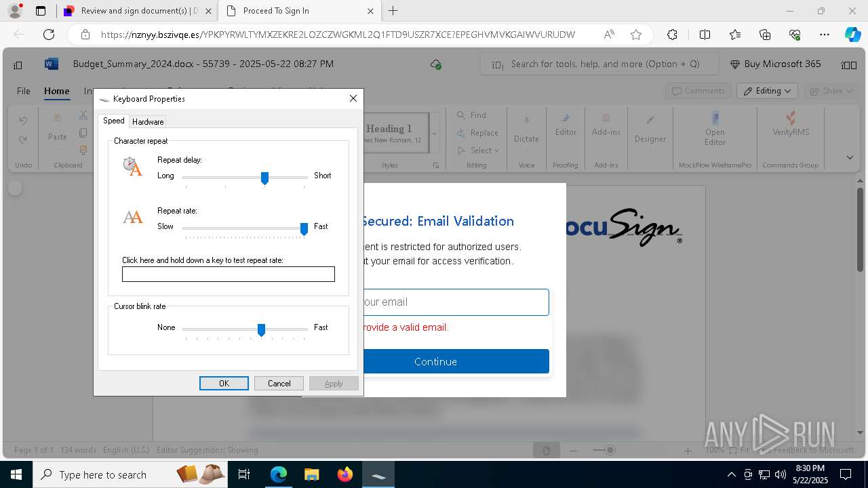Image resolution: width=868 pixels, height=488 pixels.
Task: Expand the ribbon collapse chevron
Action: (x=850, y=157)
